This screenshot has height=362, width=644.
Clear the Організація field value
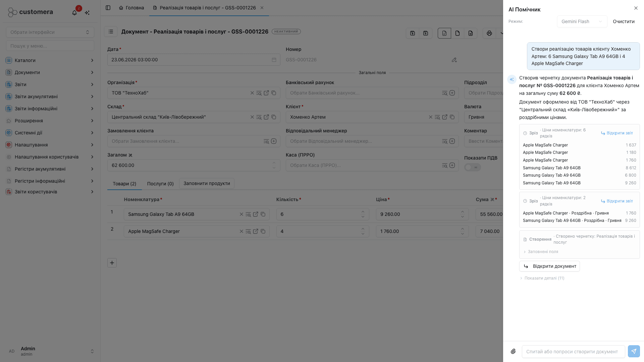pyautogui.click(x=252, y=93)
